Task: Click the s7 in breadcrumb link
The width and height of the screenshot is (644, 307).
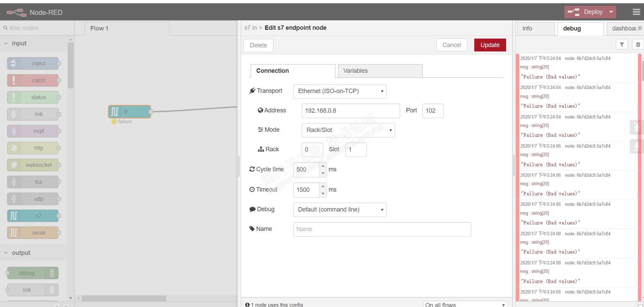Action: pos(251,28)
